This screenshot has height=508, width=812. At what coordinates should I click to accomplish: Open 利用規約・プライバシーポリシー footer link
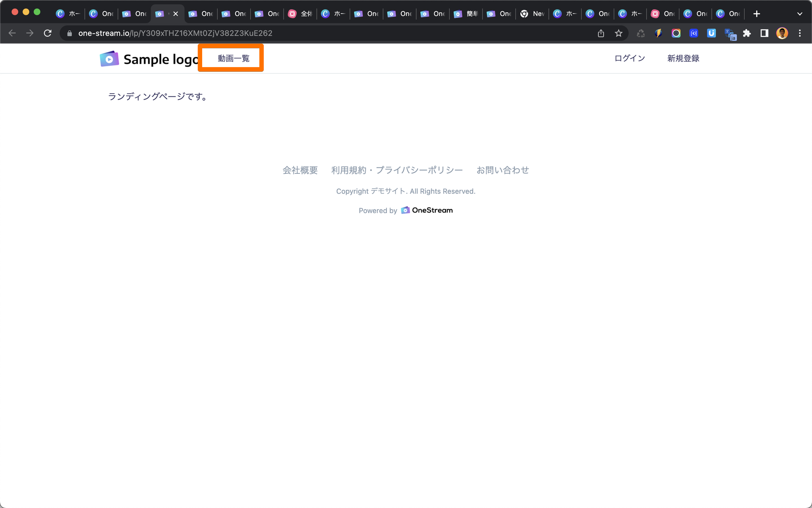397,170
